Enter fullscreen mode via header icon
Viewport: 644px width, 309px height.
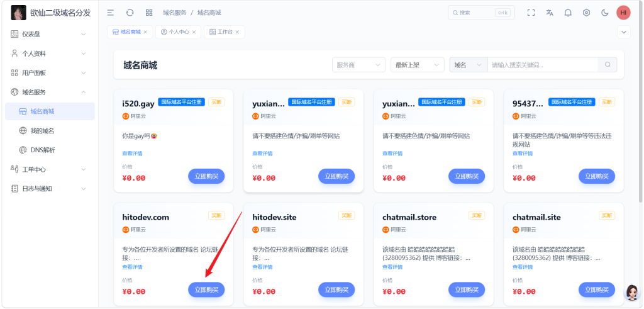(x=531, y=13)
